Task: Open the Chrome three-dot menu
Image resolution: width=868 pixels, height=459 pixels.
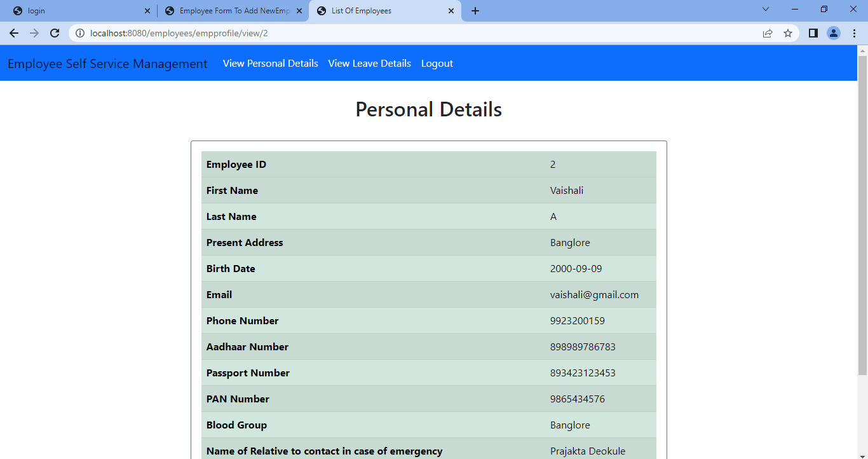Action: (854, 33)
